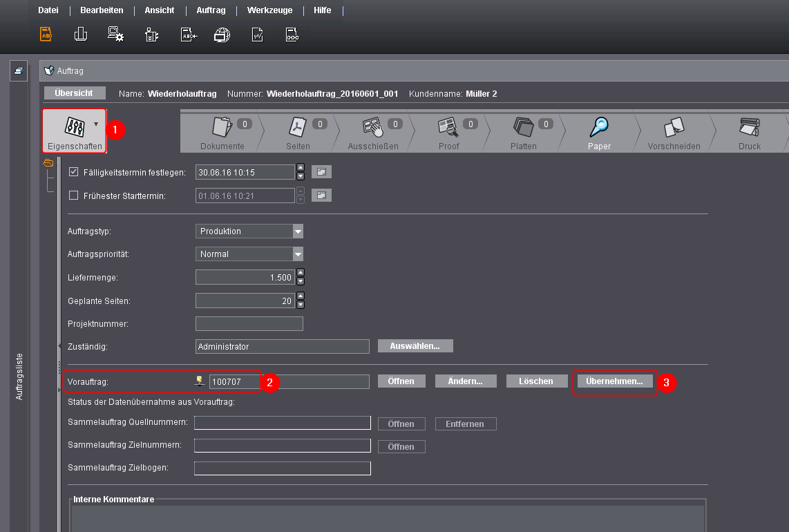The height and width of the screenshot is (532, 789).
Task: Open calendar picker for Fälligkeitstermin
Action: [x=321, y=172]
